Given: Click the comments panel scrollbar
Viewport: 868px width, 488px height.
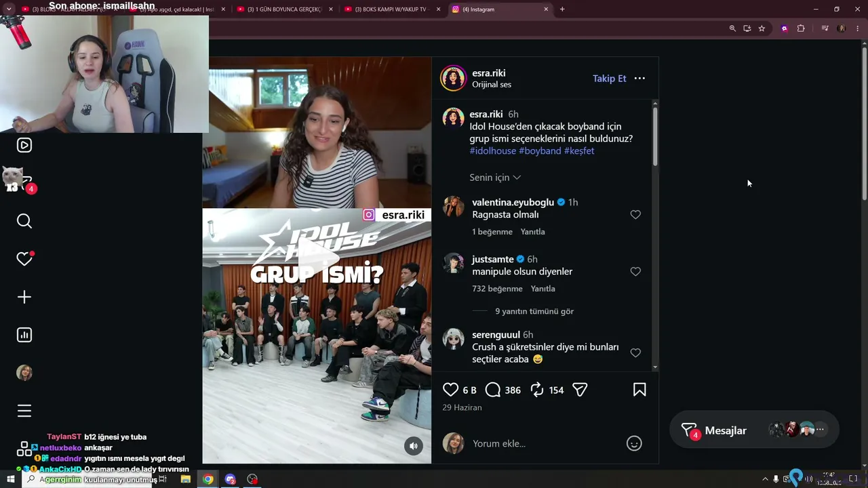Looking at the screenshot, I should [655, 136].
